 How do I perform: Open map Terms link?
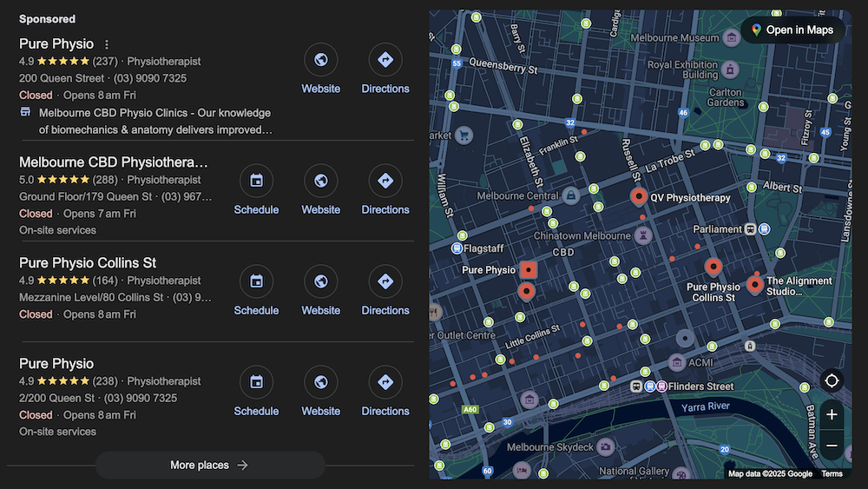click(832, 473)
